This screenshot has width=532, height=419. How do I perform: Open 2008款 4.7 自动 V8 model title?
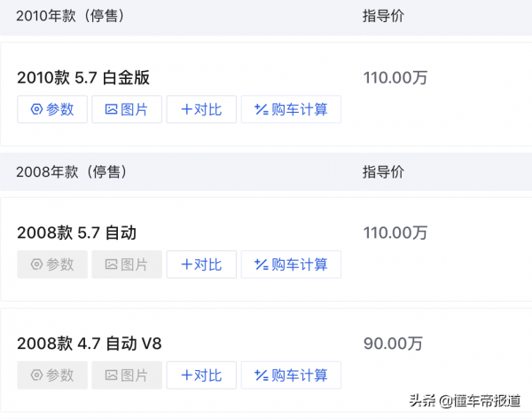90,344
